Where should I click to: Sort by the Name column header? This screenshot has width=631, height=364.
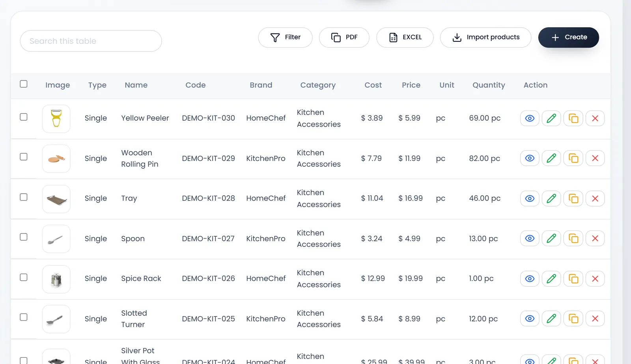[136, 85]
